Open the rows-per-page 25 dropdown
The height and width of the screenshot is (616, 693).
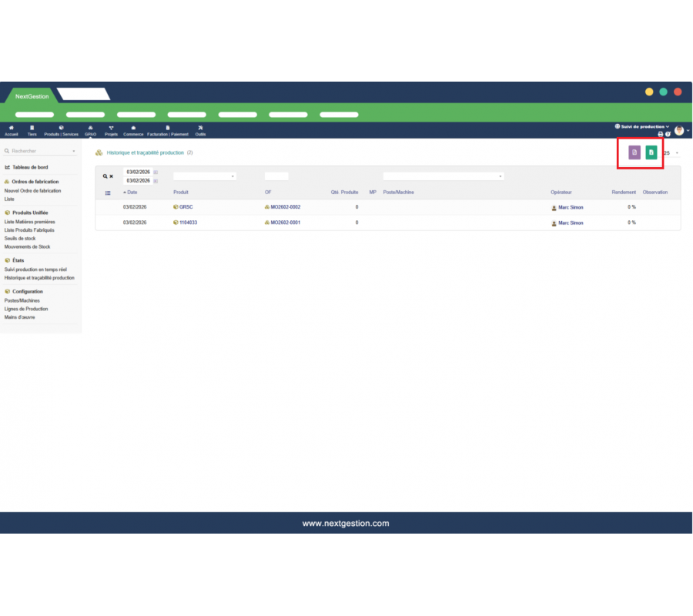click(670, 153)
